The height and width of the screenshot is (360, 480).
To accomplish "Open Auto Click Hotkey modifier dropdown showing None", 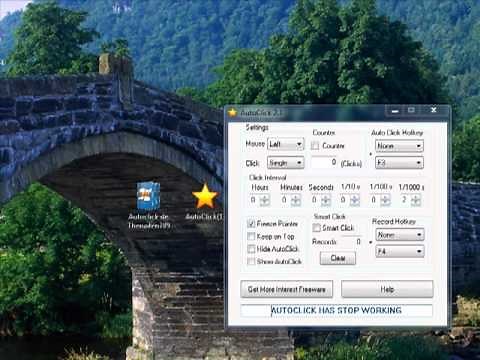I will [x=399, y=146].
